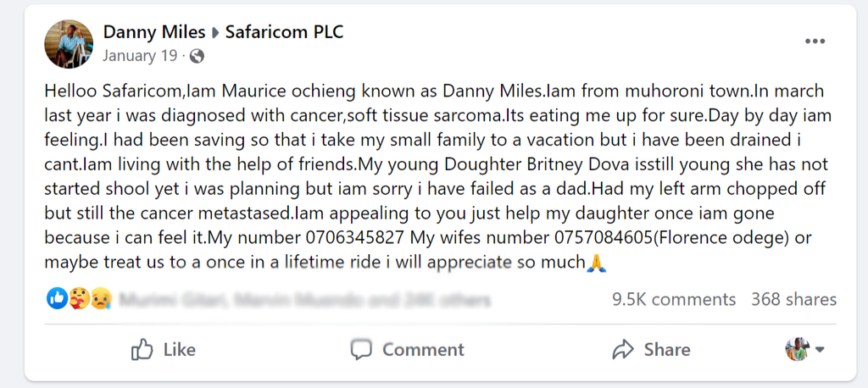Open the January 19 timestamp link
The width and height of the screenshot is (868, 388).
click(140, 57)
